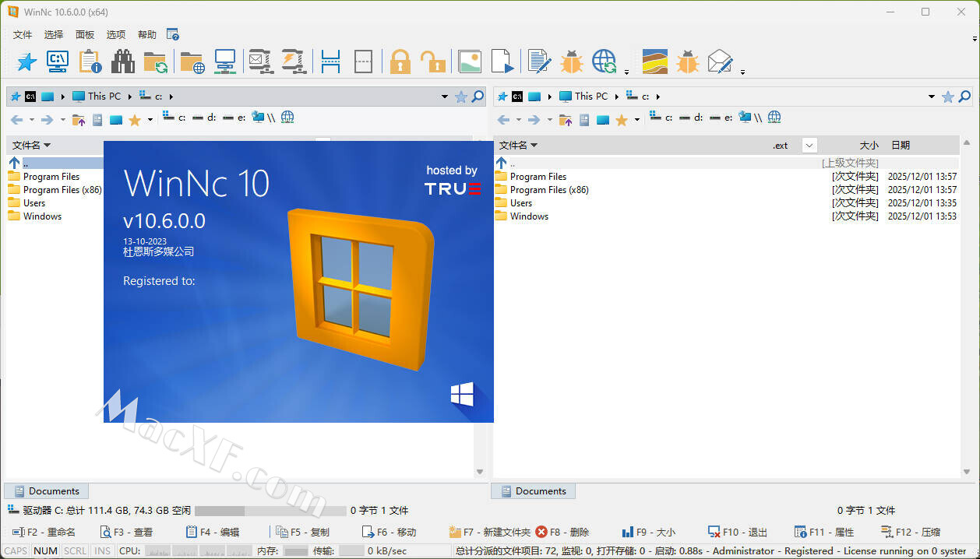
Task: Click the drive C usage progress bar
Action: click(270, 511)
